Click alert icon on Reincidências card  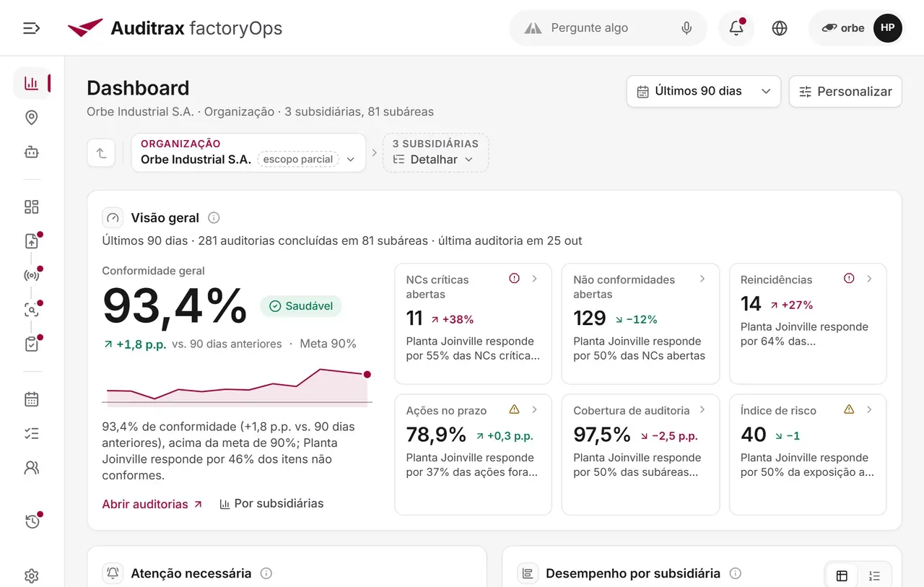[849, 279]
